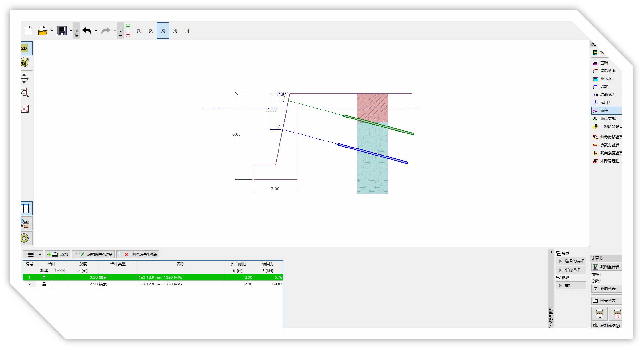Click the new file icon
This screenshot has width=644, height=350.
28,31
